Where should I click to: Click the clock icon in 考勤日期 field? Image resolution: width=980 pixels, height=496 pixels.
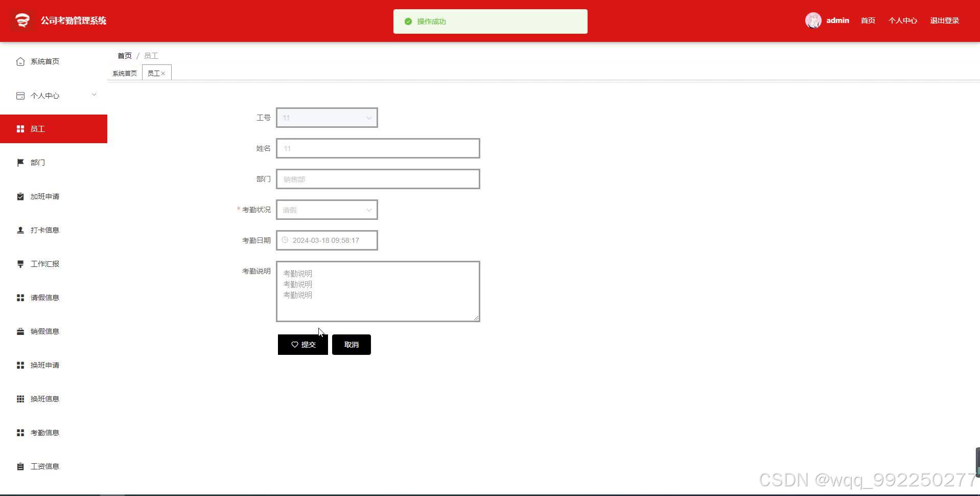point(285,240)
